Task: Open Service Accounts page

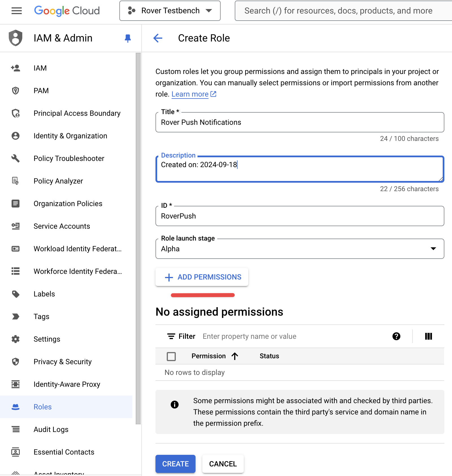Action: click(x=62, y=226)
